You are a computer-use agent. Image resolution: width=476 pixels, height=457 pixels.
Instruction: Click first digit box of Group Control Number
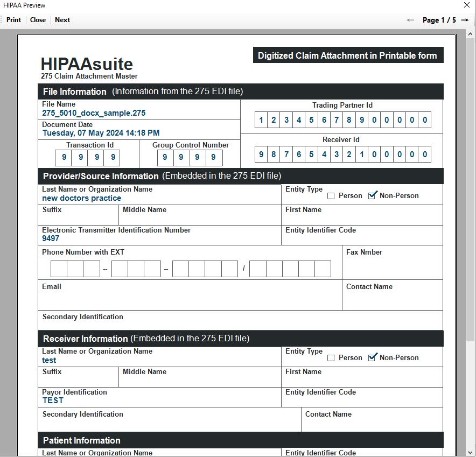[x=165, y=158]
